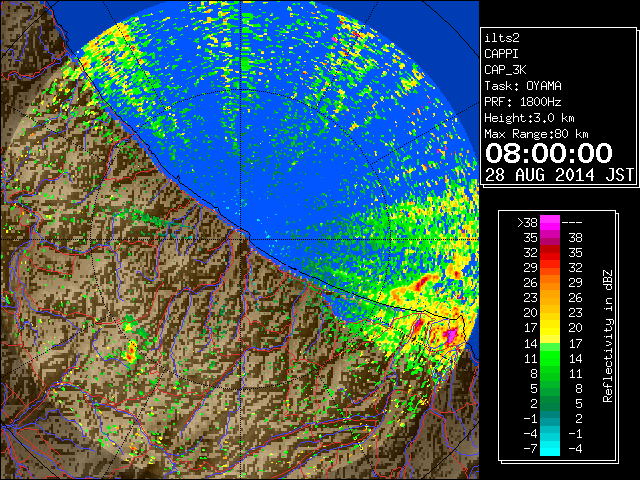Click the small red echo cell over southwest terrain

click(x=131, y=353)
